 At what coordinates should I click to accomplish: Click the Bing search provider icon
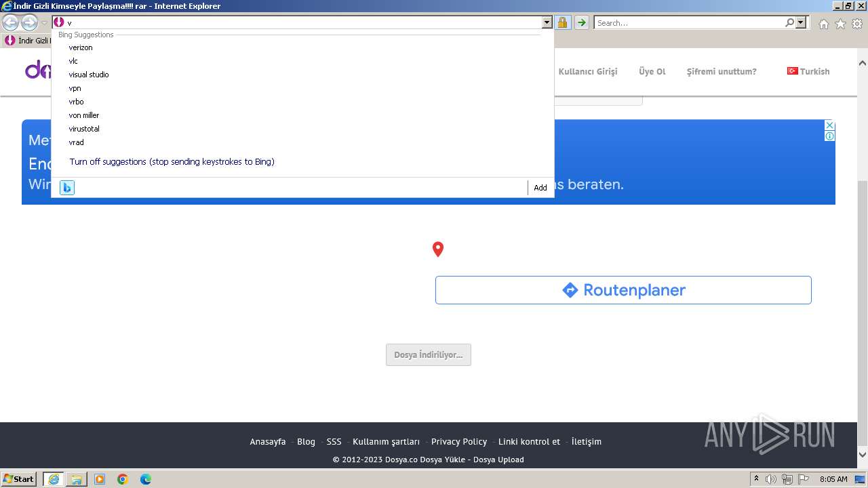pos(66,188)
